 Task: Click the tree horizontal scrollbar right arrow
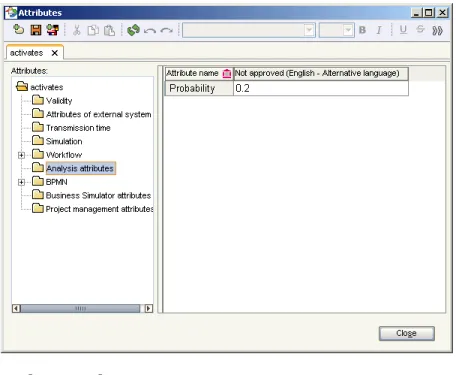(149, 308)
